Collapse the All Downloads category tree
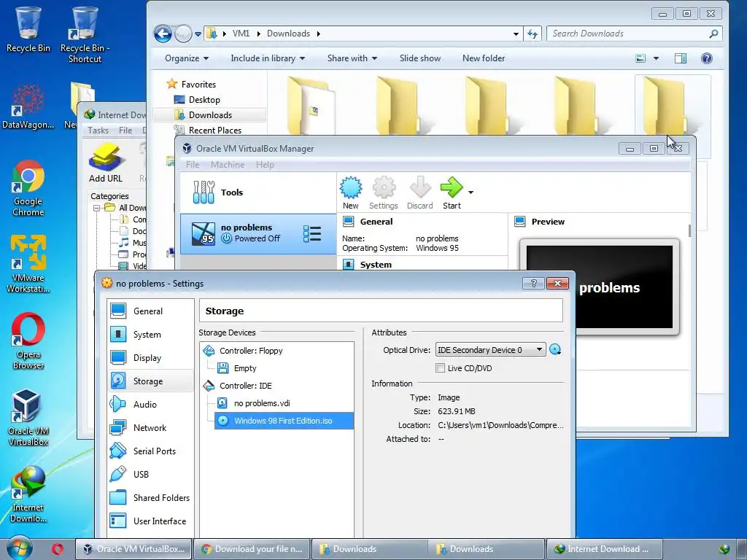The height and width of the screenshot is (560, 747). 96,208
